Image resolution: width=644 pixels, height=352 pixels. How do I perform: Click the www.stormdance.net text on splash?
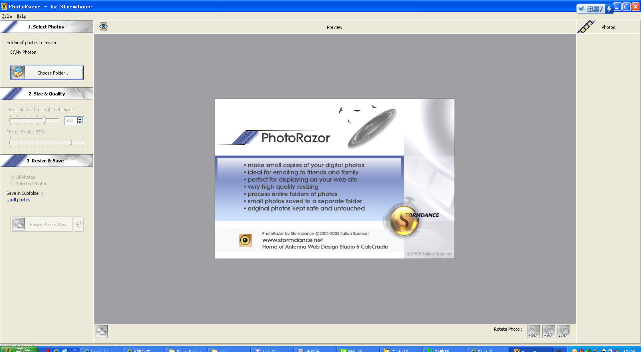[292, 240]
